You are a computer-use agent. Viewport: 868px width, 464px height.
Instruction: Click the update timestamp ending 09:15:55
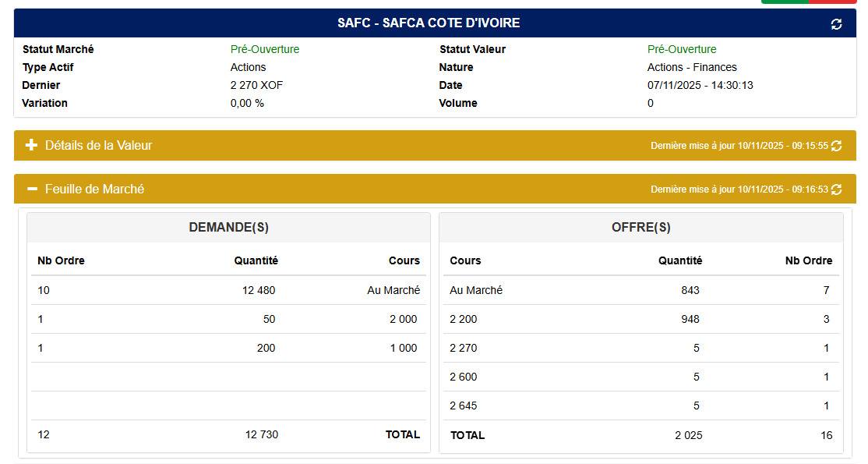739,146
